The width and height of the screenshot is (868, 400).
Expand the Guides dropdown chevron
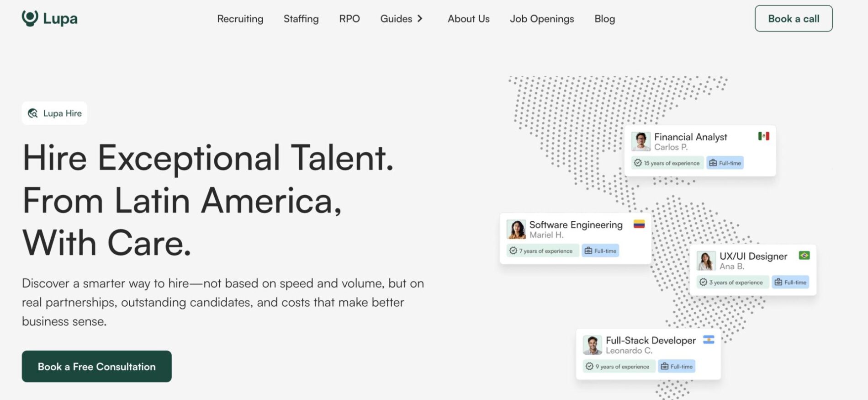coord(420,19)
